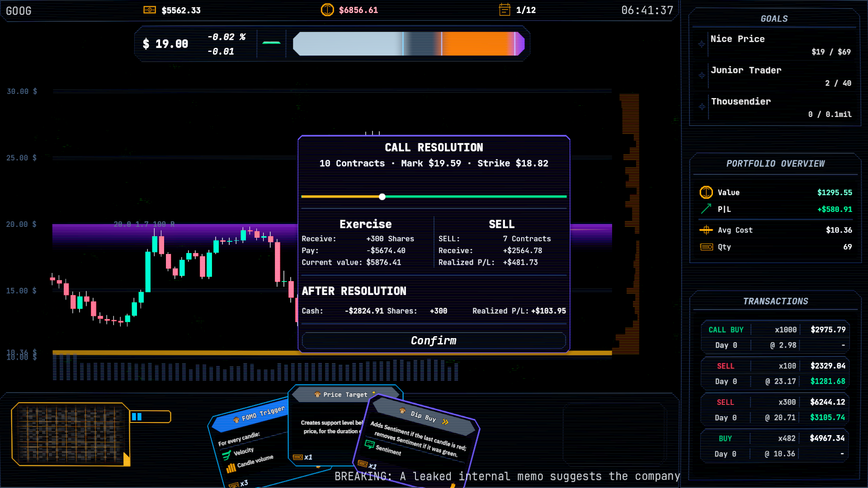Image resolution: width=868 pixels, height=488 pixels.
Task: Click the Nice Price goal marker icon
Action: 702,44
